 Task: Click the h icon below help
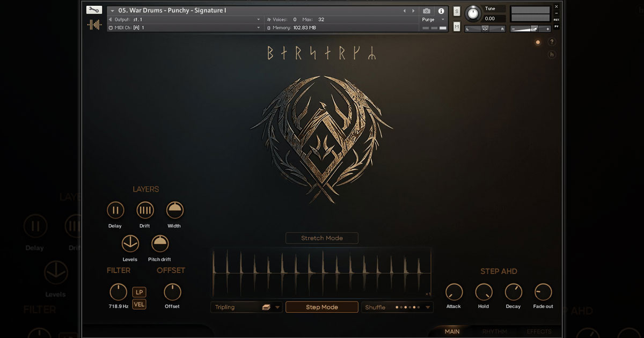[552, 54]
